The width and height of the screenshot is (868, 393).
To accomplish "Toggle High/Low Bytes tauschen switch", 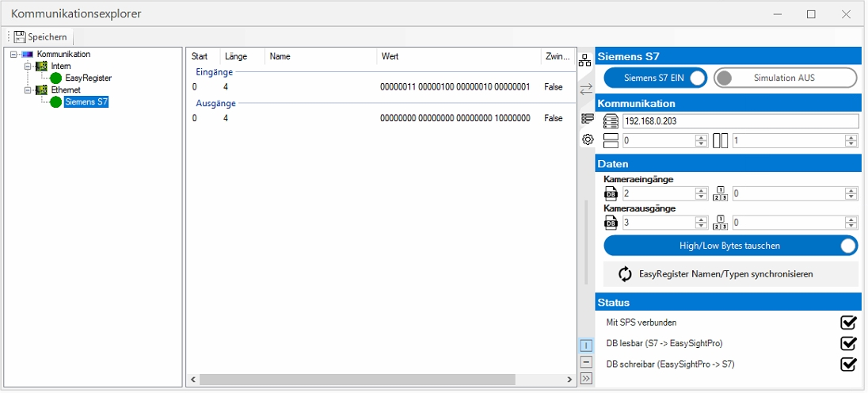I will [x=730, y=246].
